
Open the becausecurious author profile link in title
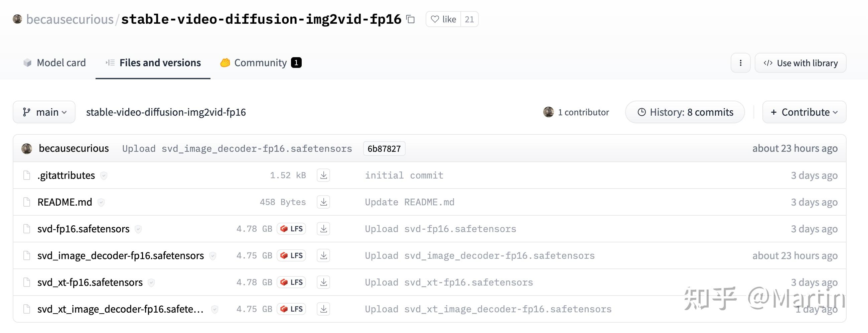(70, 19)
